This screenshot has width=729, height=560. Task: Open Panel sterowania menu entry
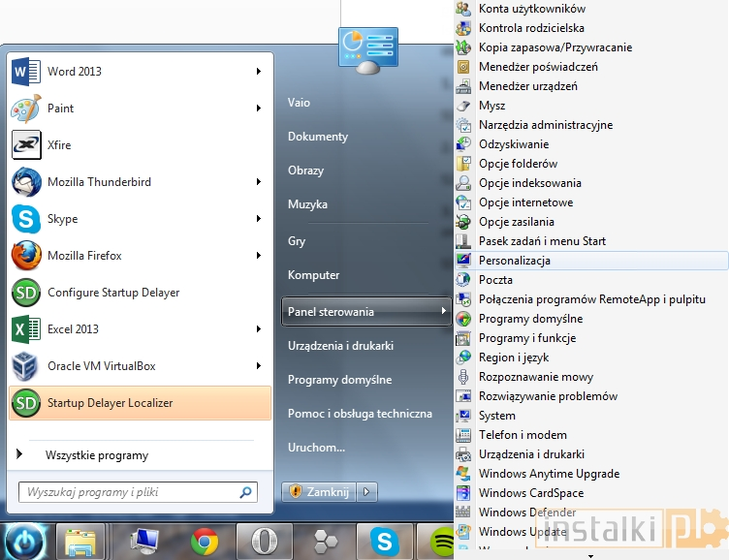click(x=331, y=312)
